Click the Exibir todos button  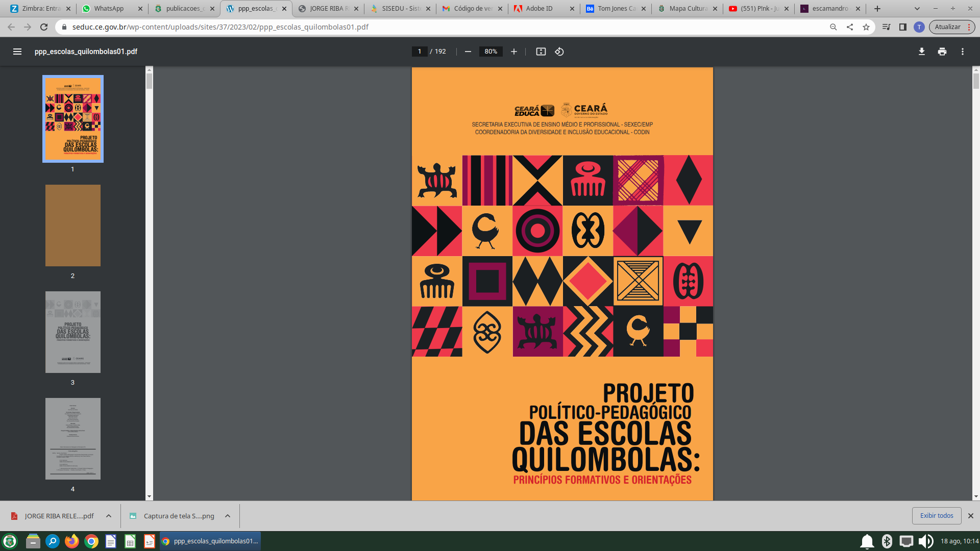[936, 516]
